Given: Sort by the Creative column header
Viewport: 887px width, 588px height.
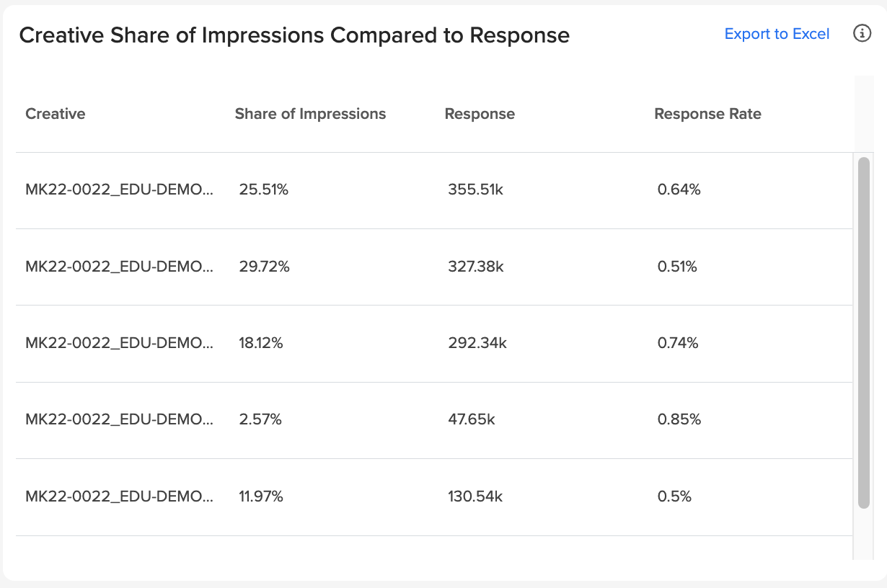Looking at the screenshot, I should 56,114.
